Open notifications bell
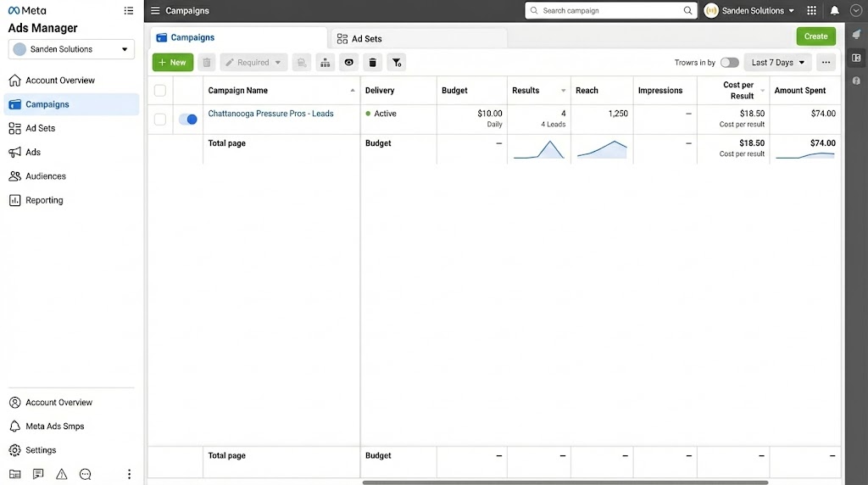 coord(835,10)
